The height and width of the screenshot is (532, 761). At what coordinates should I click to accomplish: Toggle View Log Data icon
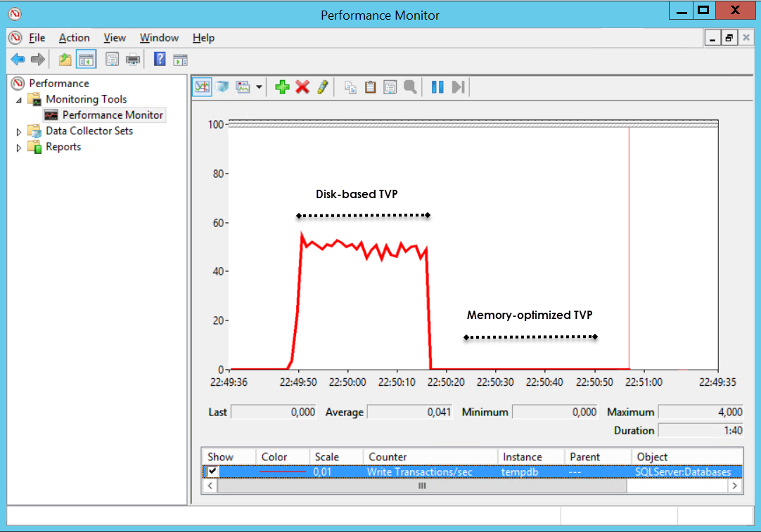(222, 86)
